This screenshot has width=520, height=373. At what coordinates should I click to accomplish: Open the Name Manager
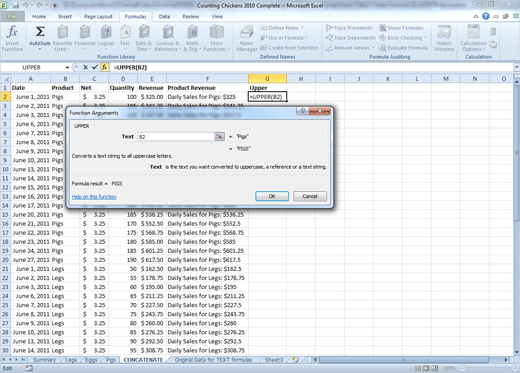pyautogui.click(x=247, y=38)
